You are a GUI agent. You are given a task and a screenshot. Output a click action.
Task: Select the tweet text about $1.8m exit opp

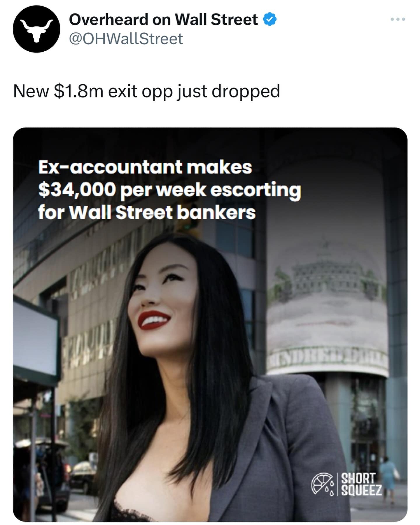pyautogui.click(x=146, y=91)
